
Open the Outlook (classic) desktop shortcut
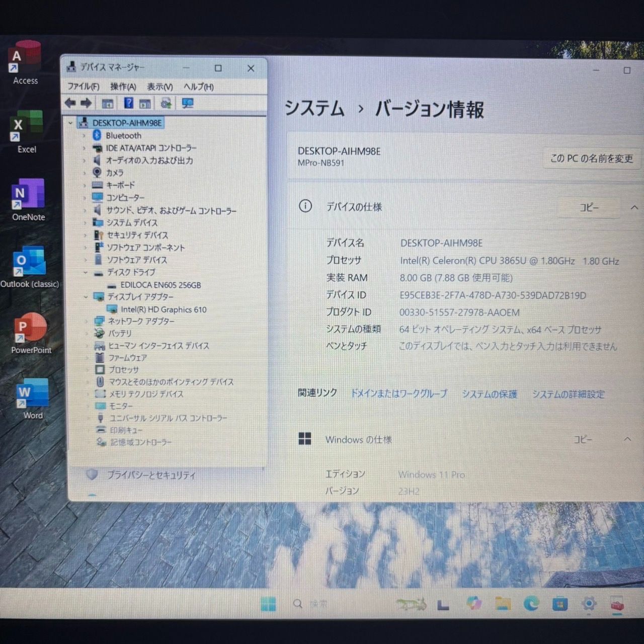tap(30, 267)
